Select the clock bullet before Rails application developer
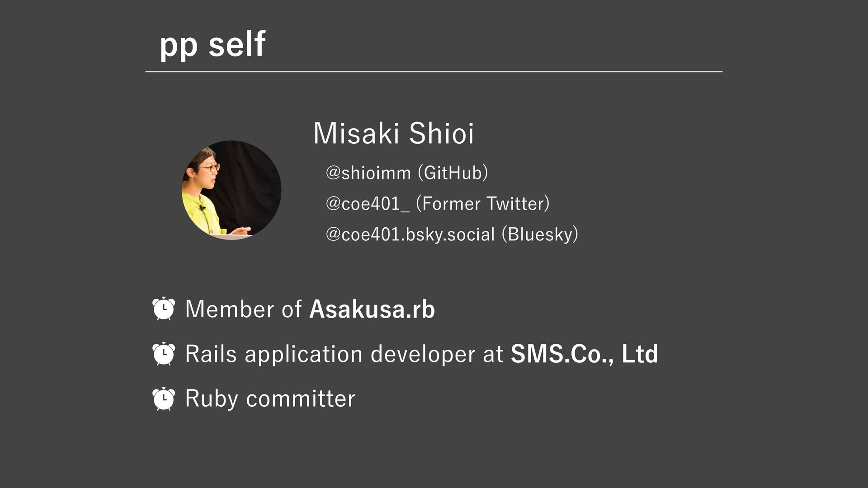 coord(163,354)
